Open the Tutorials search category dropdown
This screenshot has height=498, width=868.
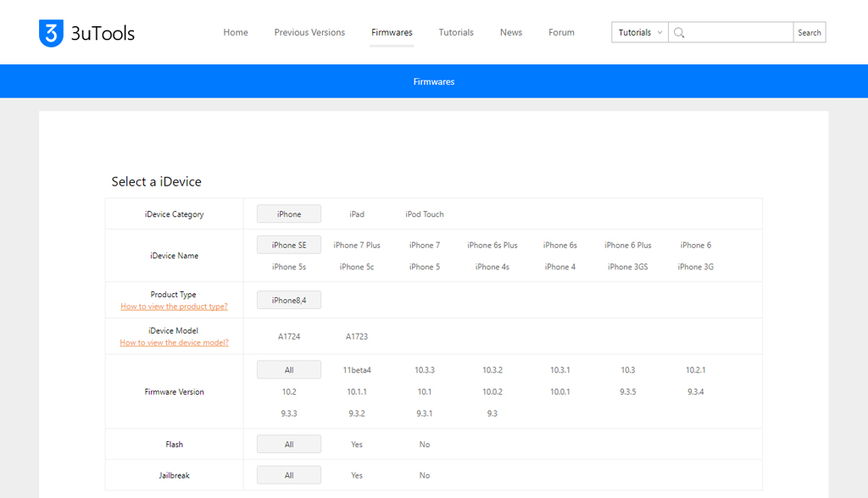point(640,33)
